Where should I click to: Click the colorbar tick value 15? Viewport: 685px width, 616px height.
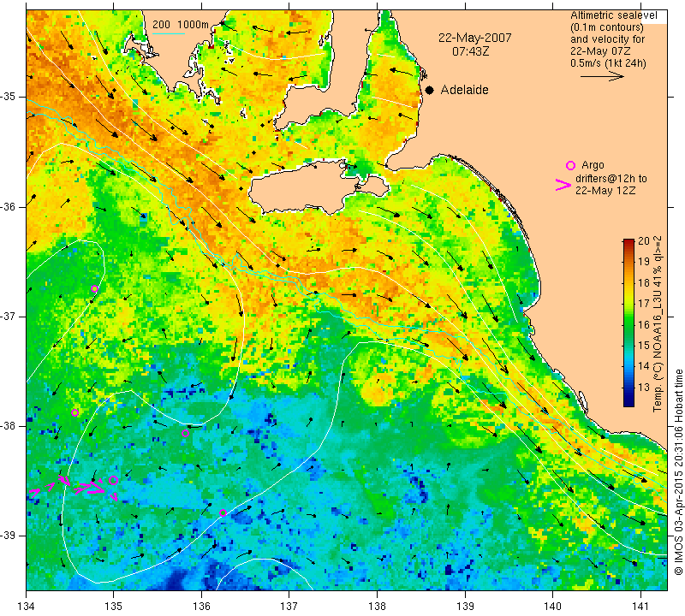tap(644, 345)
